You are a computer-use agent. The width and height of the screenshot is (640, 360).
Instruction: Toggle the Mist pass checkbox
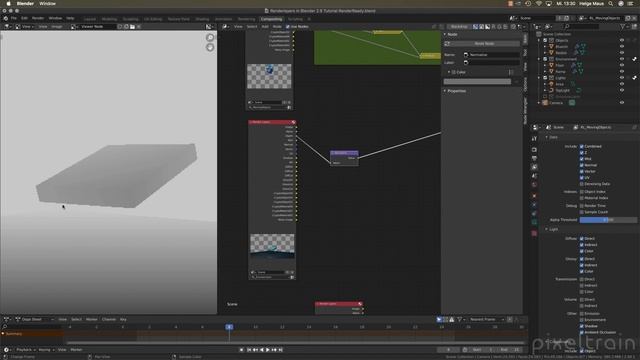coord(582,159)
